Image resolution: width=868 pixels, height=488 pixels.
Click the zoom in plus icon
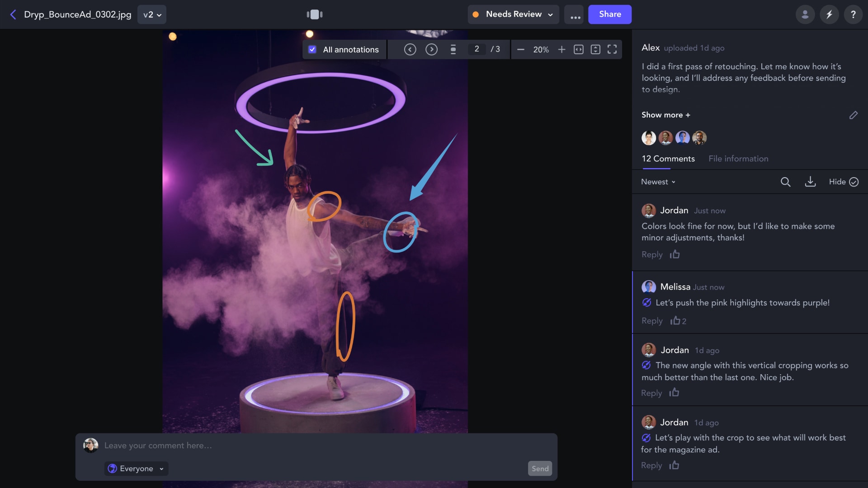click(561, 48)
